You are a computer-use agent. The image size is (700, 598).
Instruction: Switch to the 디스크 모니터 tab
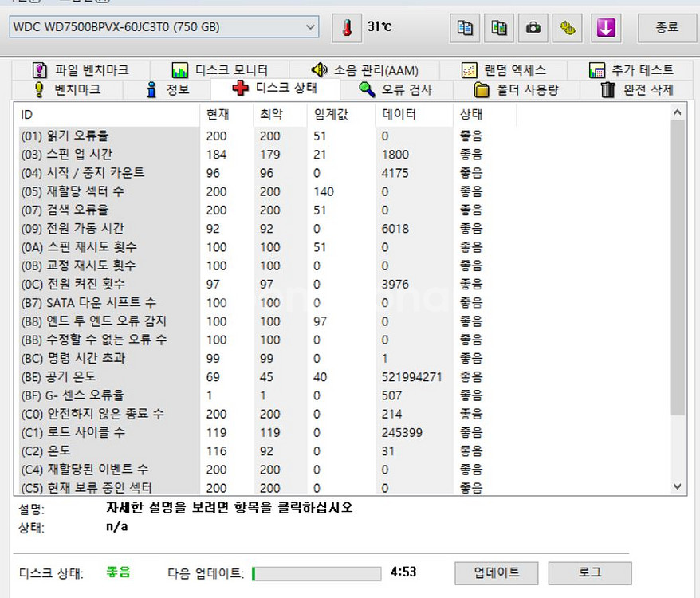click(x=219, y=70)
